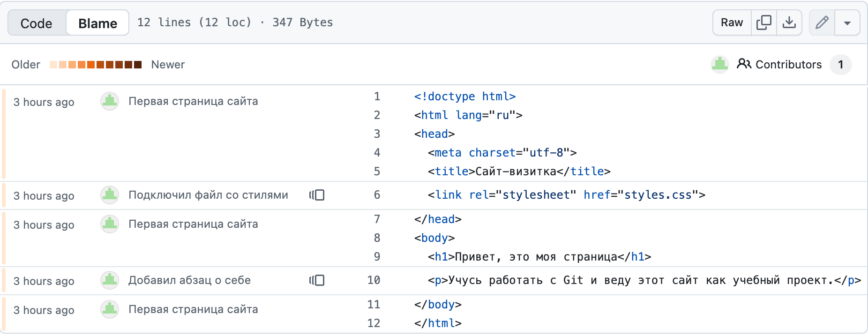
Task: Download the raw file icon
Action: 789,22
